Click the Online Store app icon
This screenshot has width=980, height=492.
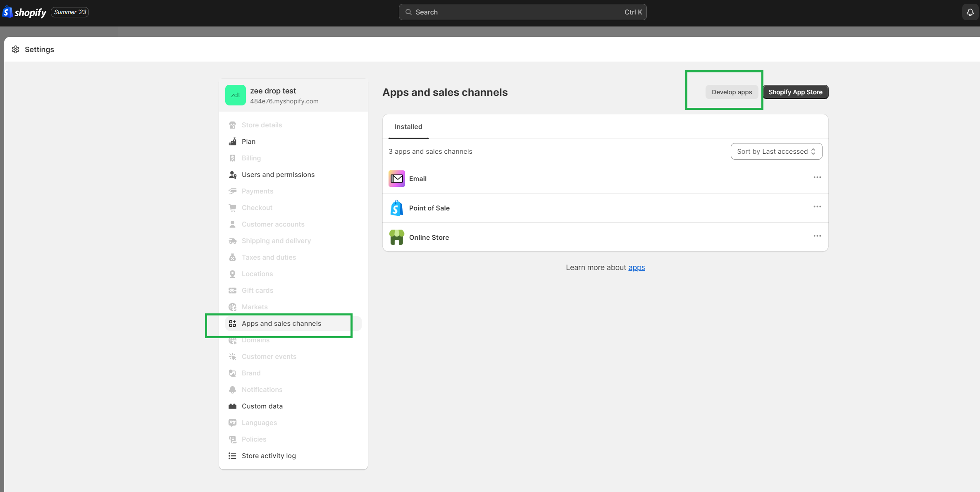coord(397,237)
